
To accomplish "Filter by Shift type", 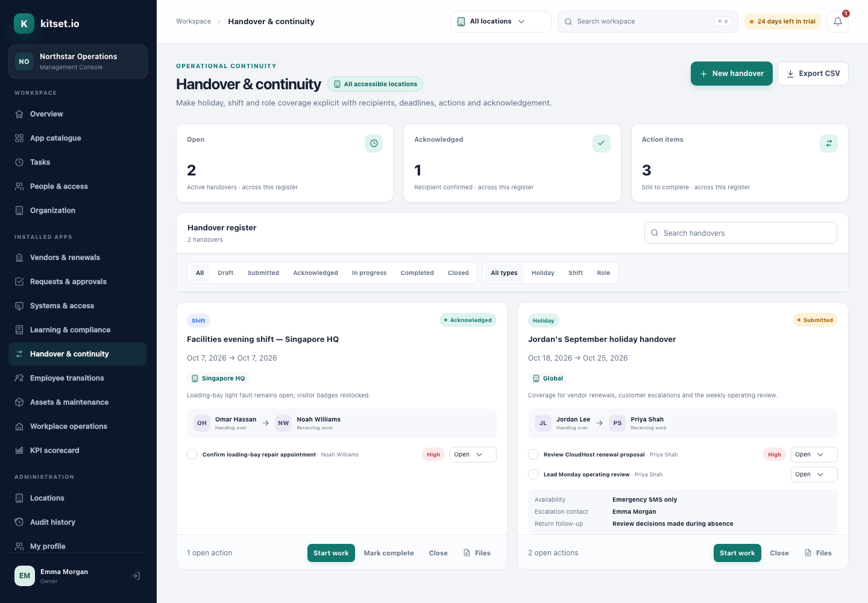I will pyautogui.click(x=576, y=273).
